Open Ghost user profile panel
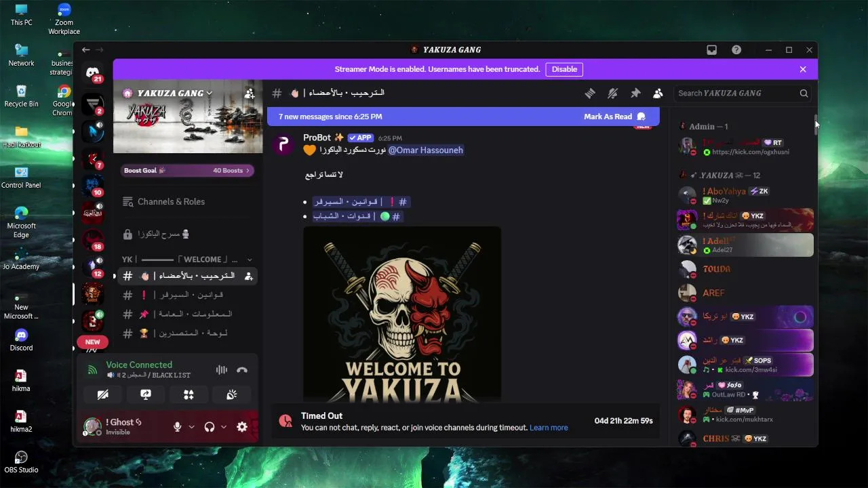Viewport: 868px width, 488px height. [124, 426]
